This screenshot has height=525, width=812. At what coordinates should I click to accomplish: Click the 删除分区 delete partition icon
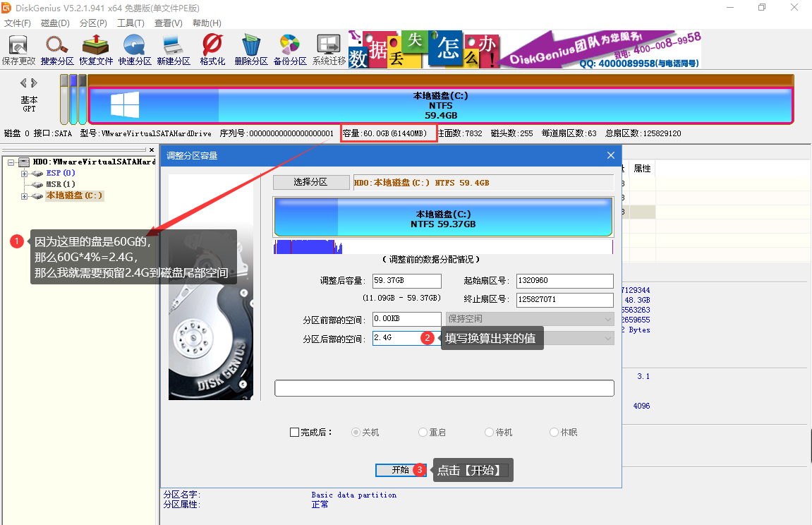(251, 50)
